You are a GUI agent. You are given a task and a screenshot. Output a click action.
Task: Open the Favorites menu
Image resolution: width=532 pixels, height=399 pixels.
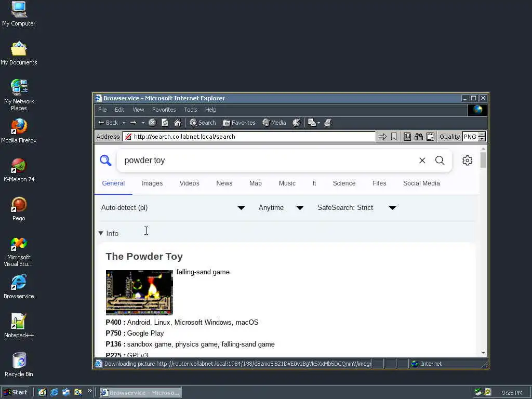[164, 110]
